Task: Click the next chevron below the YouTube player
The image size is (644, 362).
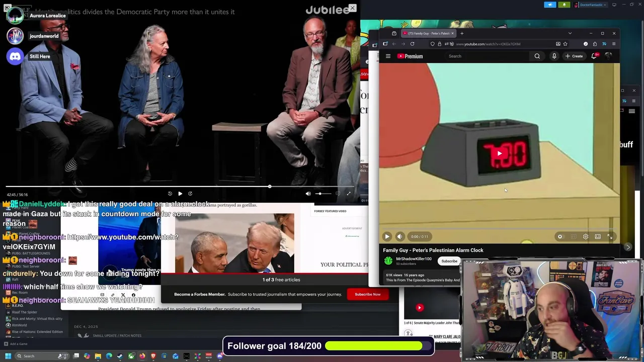Action: pos(628,247)
